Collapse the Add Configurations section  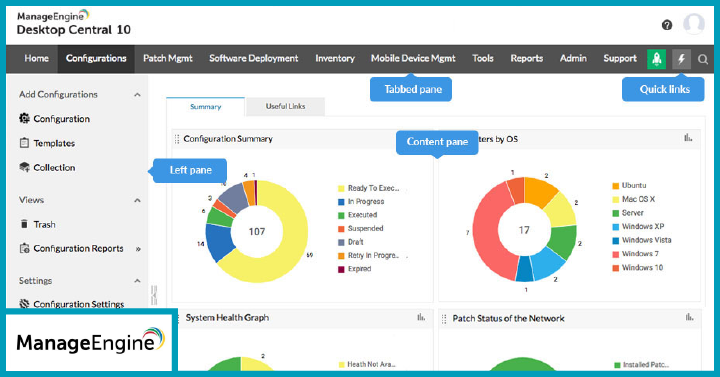pos(137,95)
